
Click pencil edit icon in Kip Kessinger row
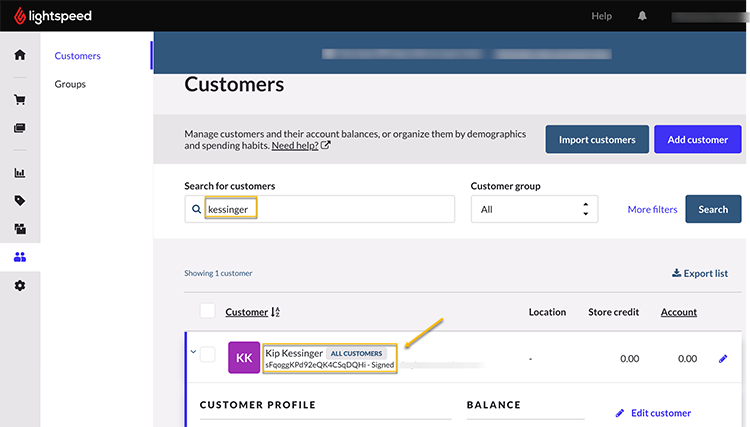coord(723,358)
